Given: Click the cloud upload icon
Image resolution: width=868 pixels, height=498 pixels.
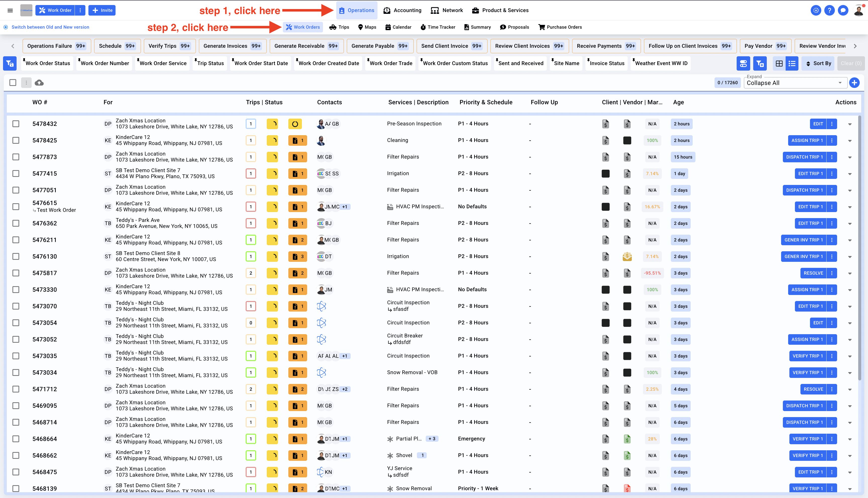Looking at the screenshot, I should [x=39, y=83].
